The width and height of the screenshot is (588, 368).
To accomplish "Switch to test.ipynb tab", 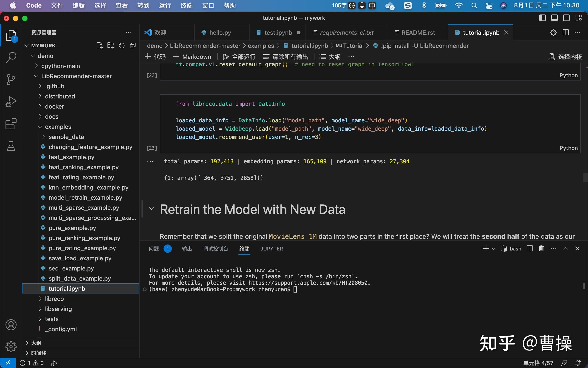I will click(x=278, y=32).
